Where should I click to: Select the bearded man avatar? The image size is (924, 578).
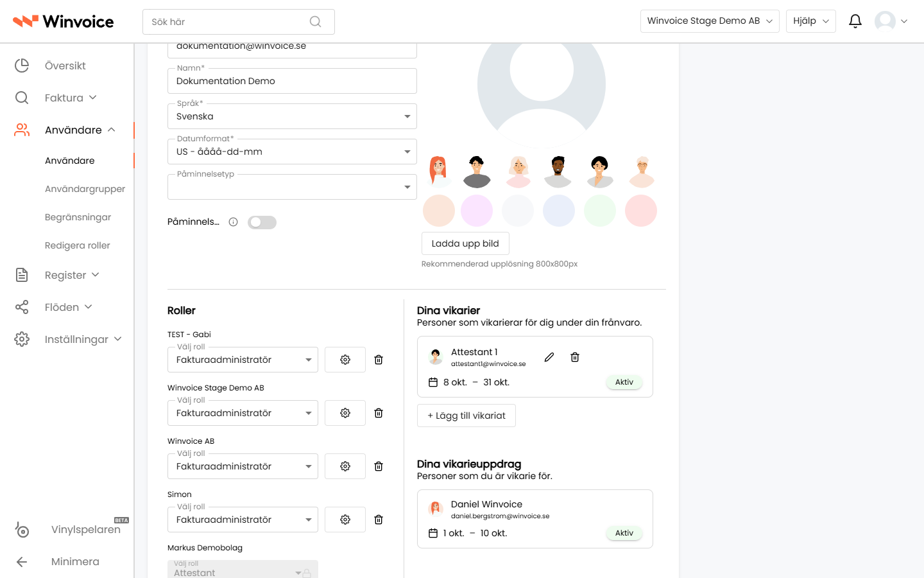(558, 171)
